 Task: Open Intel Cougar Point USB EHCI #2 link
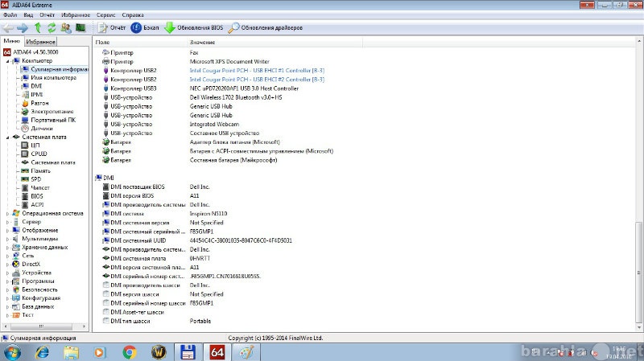coord(257,80)
